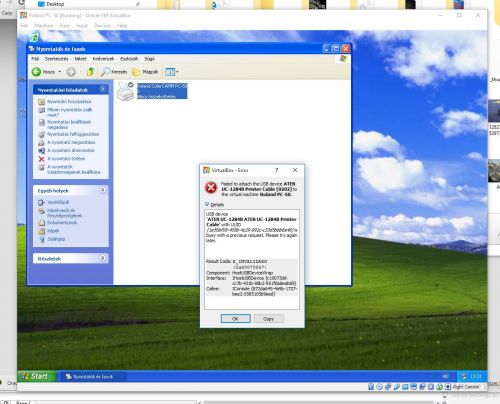Collapse the Nyomtatási feladatok panel
Screen dimensions: 500x404
tap(103, 89)
